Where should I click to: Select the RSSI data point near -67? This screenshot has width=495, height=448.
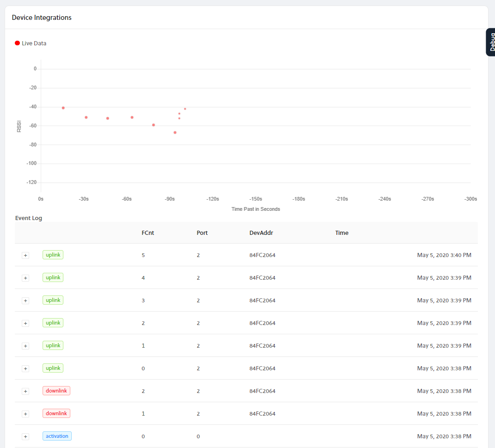click(175, 133)
